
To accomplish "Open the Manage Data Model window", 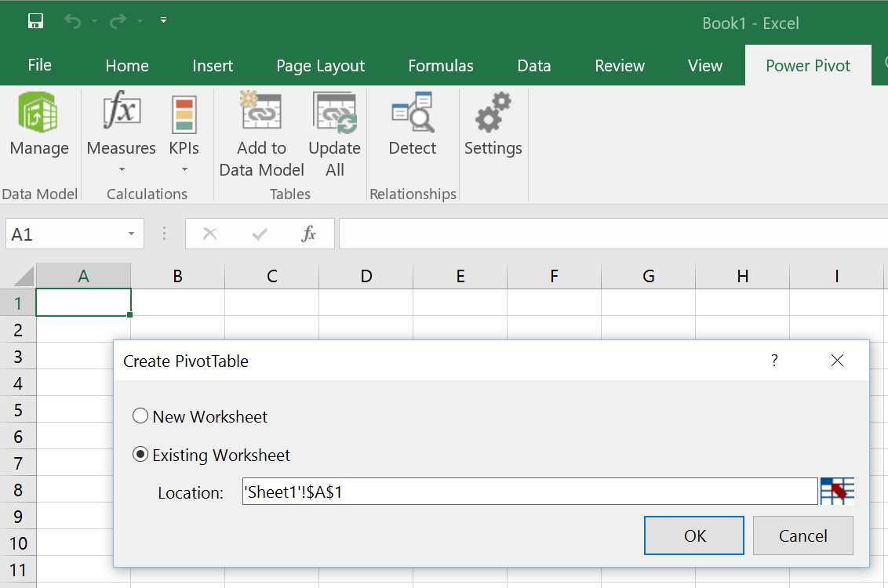I will 39,125.
